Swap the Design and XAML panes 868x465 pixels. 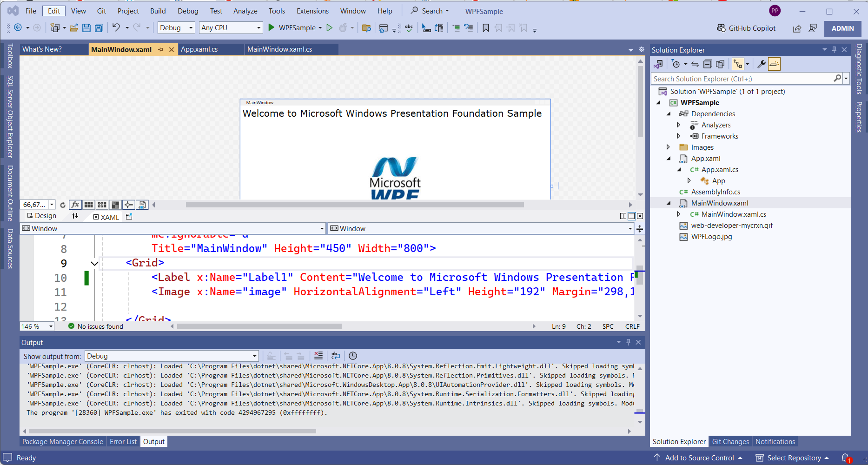coord(75,216)
